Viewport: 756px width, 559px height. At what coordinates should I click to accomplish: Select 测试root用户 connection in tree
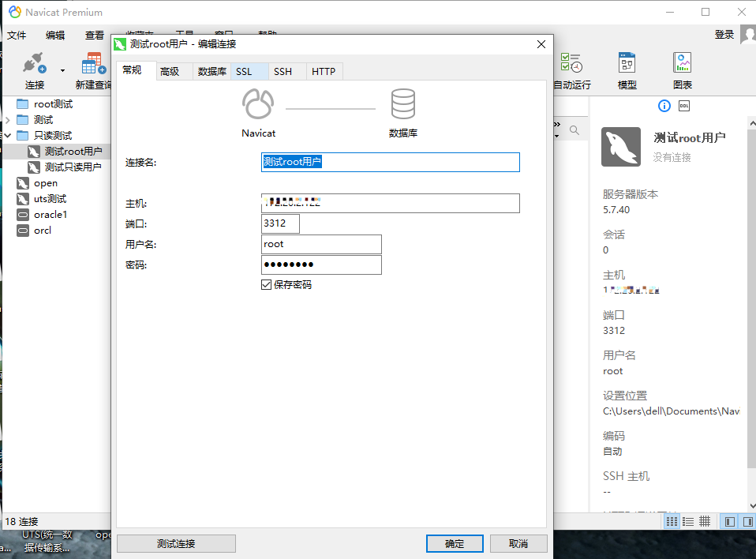pos(73,152)
